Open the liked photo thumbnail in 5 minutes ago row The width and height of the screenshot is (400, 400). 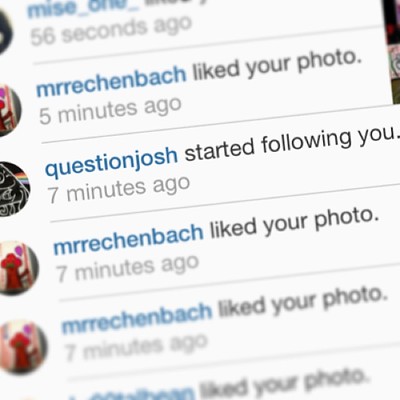tap(394, 75)
